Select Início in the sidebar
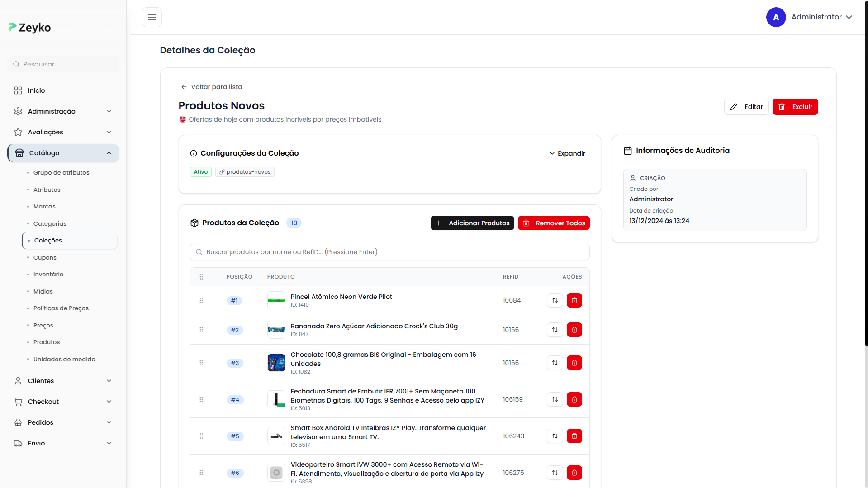Screen dimensions: 868x488 [x=36, y=90]
